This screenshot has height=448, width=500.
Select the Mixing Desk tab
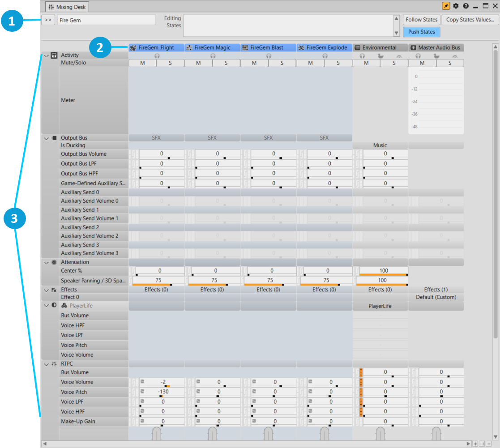(x=68, y=7)
